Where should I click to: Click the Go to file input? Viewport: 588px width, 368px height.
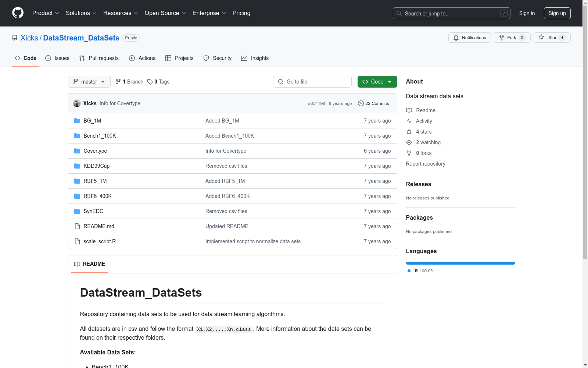312,82
